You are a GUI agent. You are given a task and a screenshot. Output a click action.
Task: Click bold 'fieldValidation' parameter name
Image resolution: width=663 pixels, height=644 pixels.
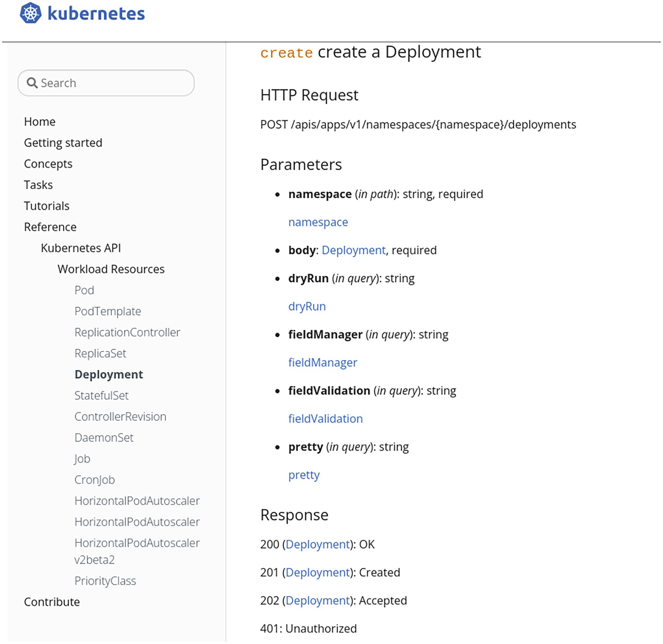tap(329, 391)
